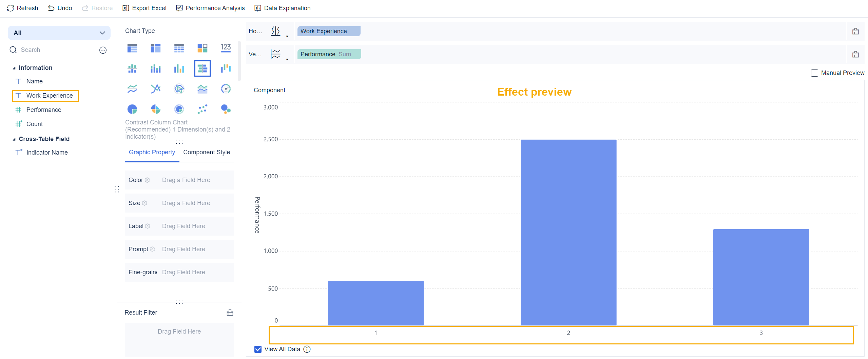
Task: Collapse the Cross-Table Field group
Action: click(x=14, y=139)
